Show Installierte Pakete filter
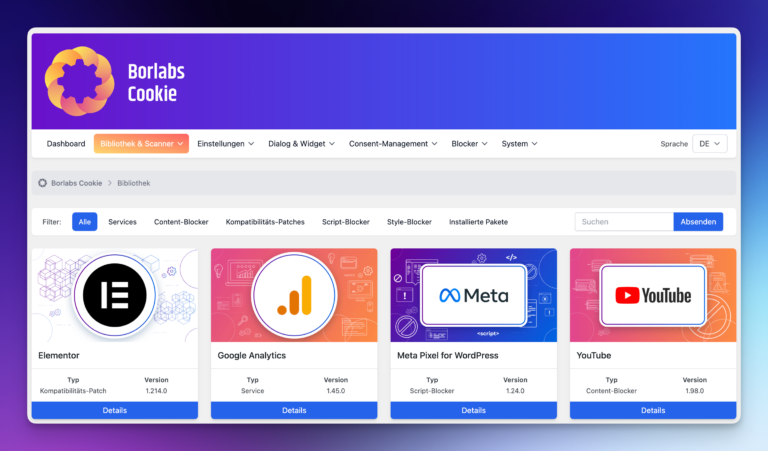This screenshot has height=451, width=768. [479, 222]
